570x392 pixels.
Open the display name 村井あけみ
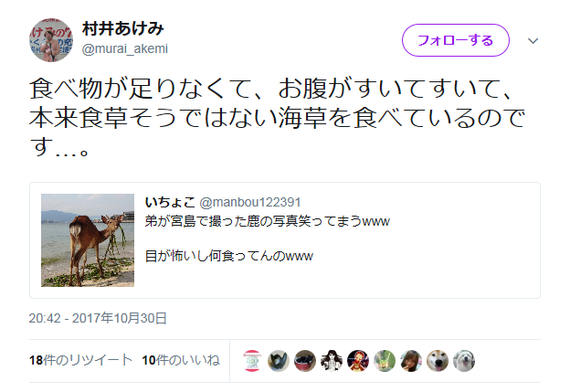click(123, 28)
